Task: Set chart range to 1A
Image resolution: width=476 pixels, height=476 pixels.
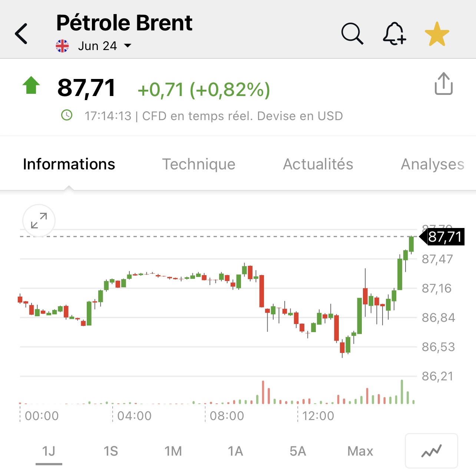Action: coord(235,451)
